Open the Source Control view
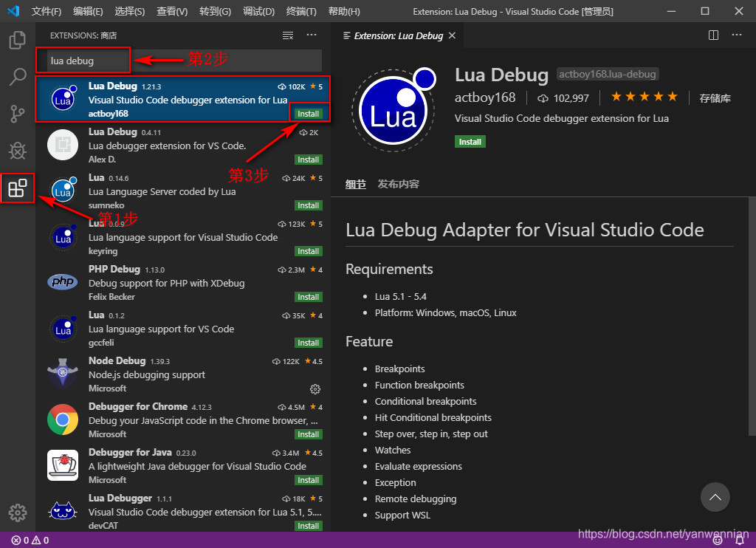Image resolution: width=756 pixels, height=548 pixels. (18, 114)
